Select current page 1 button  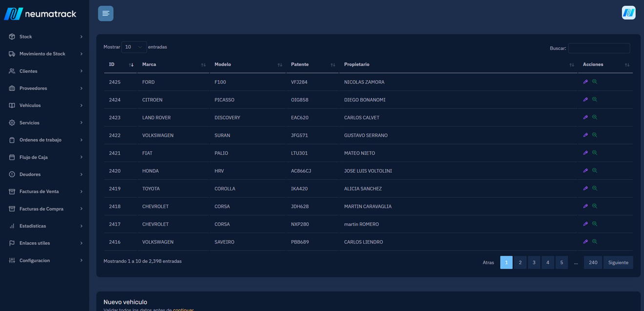point(506,263)
